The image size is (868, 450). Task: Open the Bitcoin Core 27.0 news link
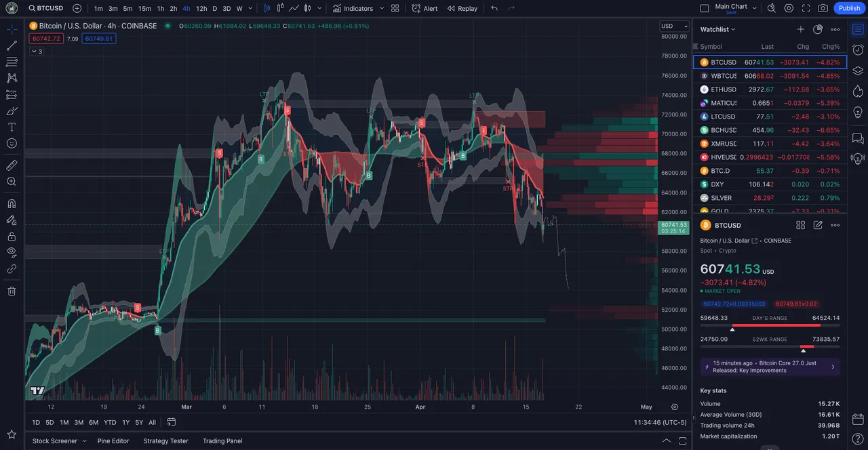pos(770,367)
